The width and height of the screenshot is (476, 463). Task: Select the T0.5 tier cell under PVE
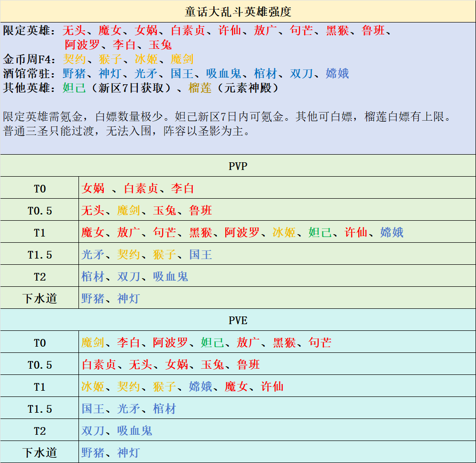pos(40,365)
